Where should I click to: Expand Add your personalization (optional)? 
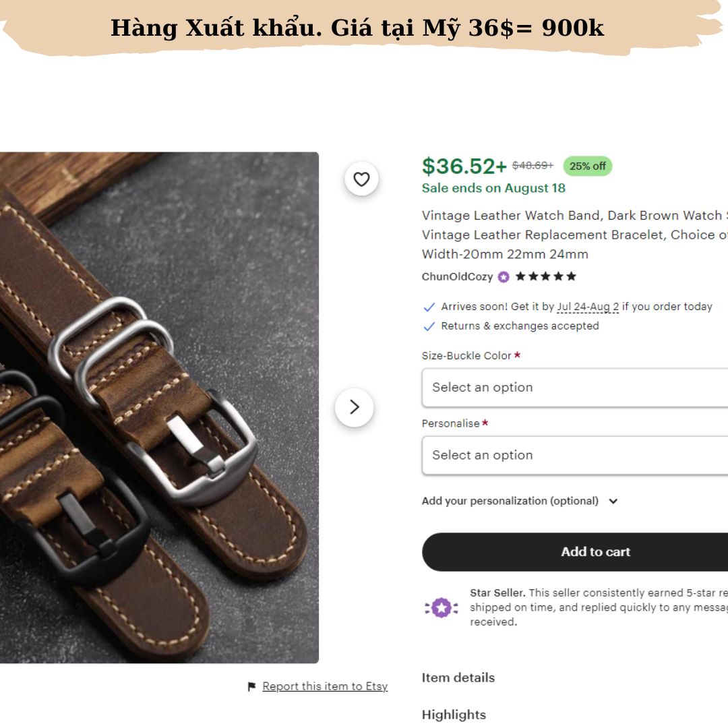(x=520, y=501)
